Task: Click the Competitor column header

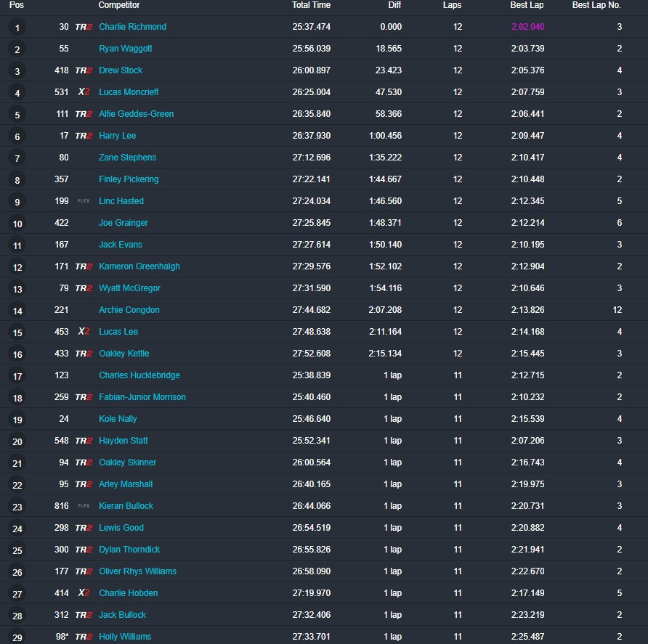Action: [118, 5]
